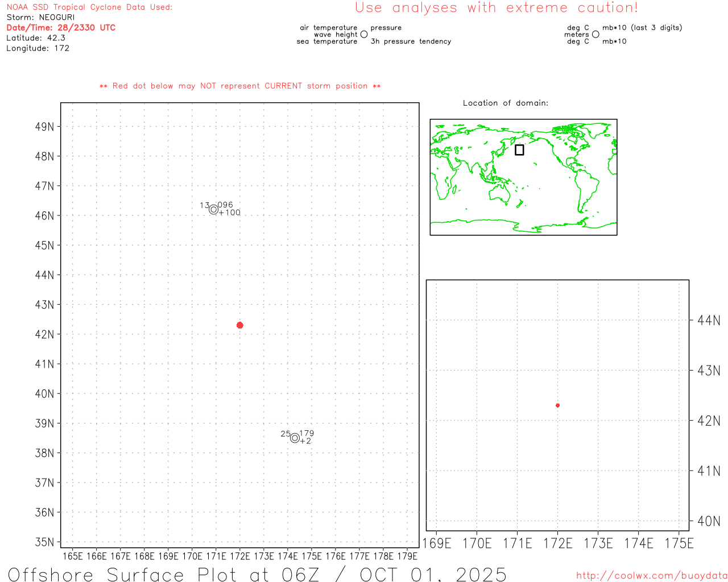Open the world map location thumbnail
This screenshot has width=728, height=582.
point(523,177)
